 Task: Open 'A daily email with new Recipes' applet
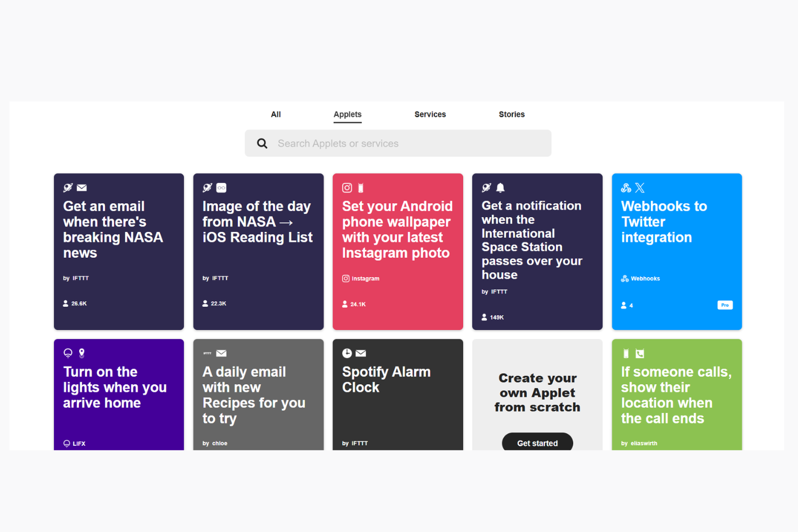258,395
